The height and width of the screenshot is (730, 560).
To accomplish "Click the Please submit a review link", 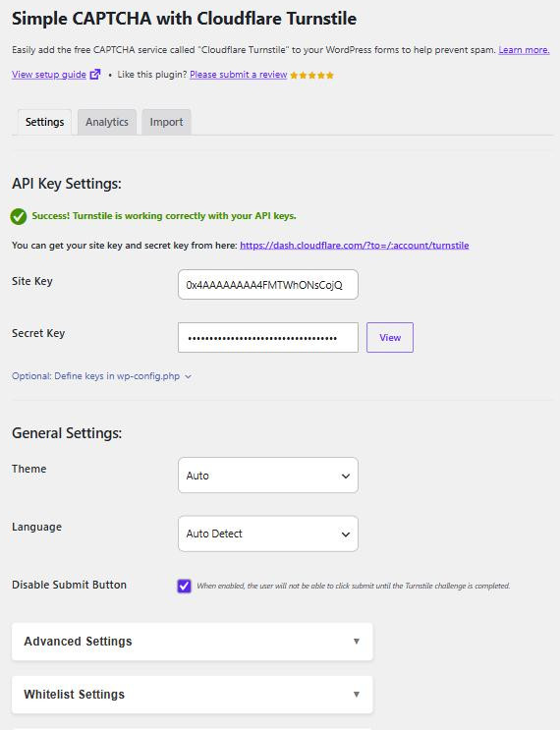I will pyautogui.click(x=239, y=75).
